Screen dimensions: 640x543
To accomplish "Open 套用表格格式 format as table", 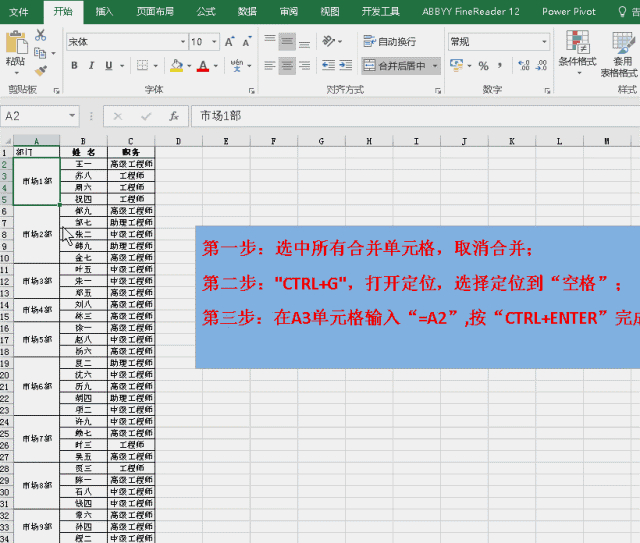I will point(619,54).
